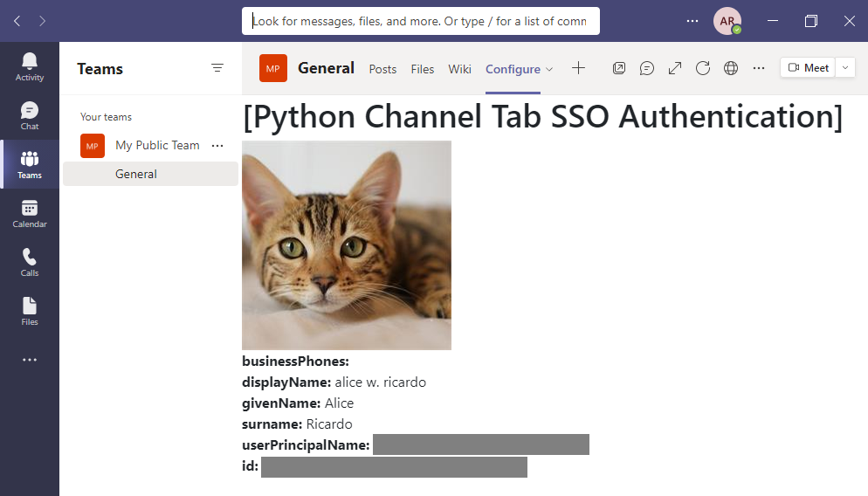
Task: Switch to the Files tab
Action: coord(423,69)
